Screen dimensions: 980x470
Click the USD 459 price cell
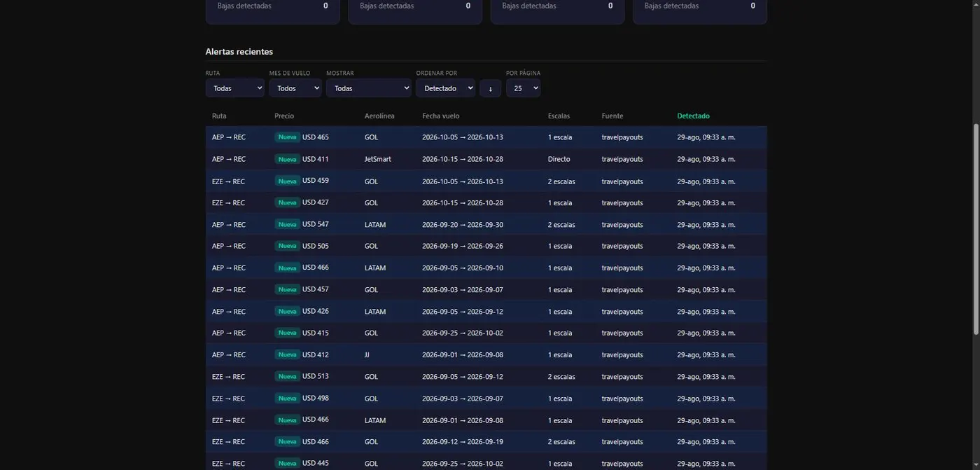(316, 181)
